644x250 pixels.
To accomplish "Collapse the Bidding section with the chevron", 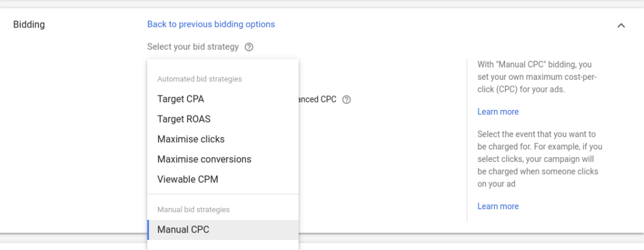I will click(x=621, y=26).
